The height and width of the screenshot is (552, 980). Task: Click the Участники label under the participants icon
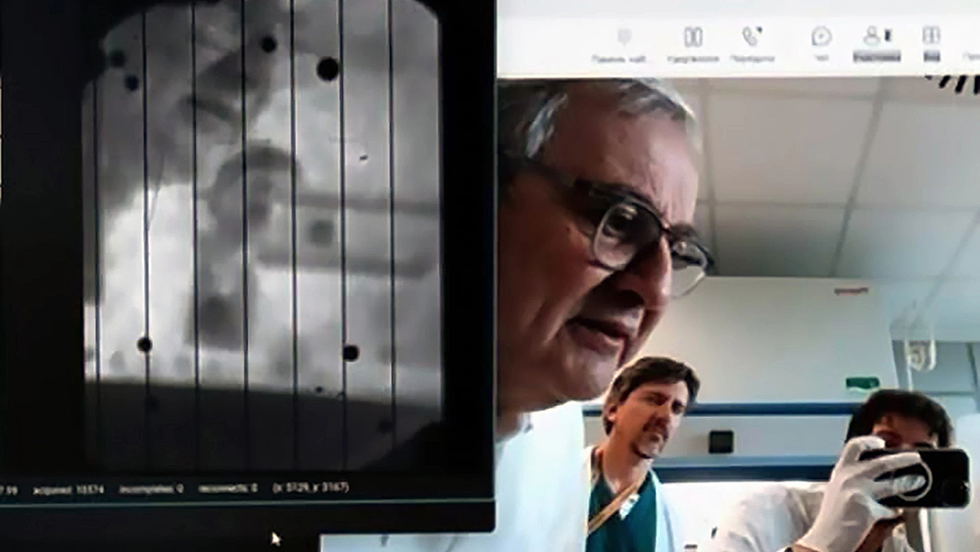(876, 58)
